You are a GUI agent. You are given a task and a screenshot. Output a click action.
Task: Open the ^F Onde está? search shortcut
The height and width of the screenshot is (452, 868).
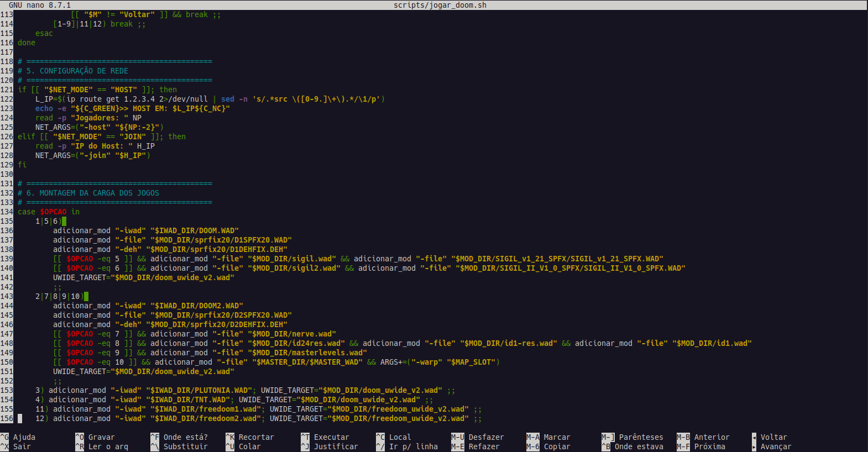pos(179,437)
